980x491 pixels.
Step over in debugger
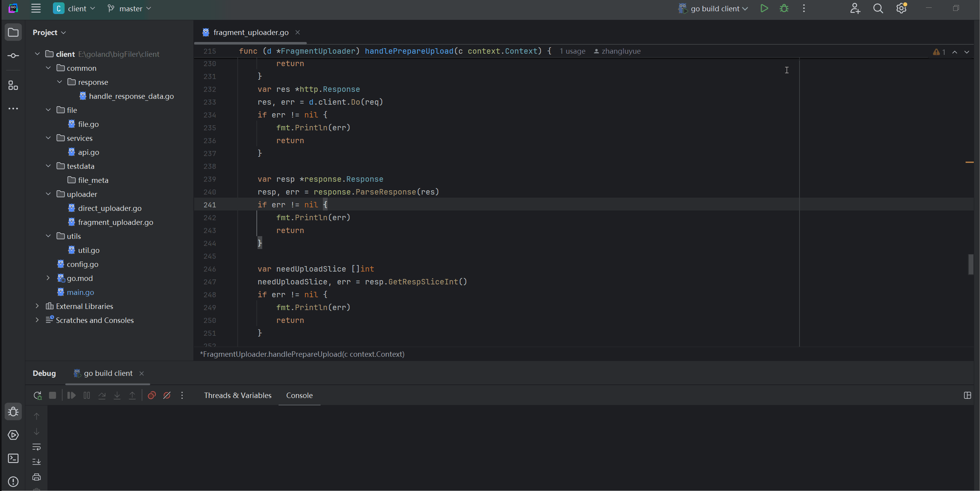point(102,395)
